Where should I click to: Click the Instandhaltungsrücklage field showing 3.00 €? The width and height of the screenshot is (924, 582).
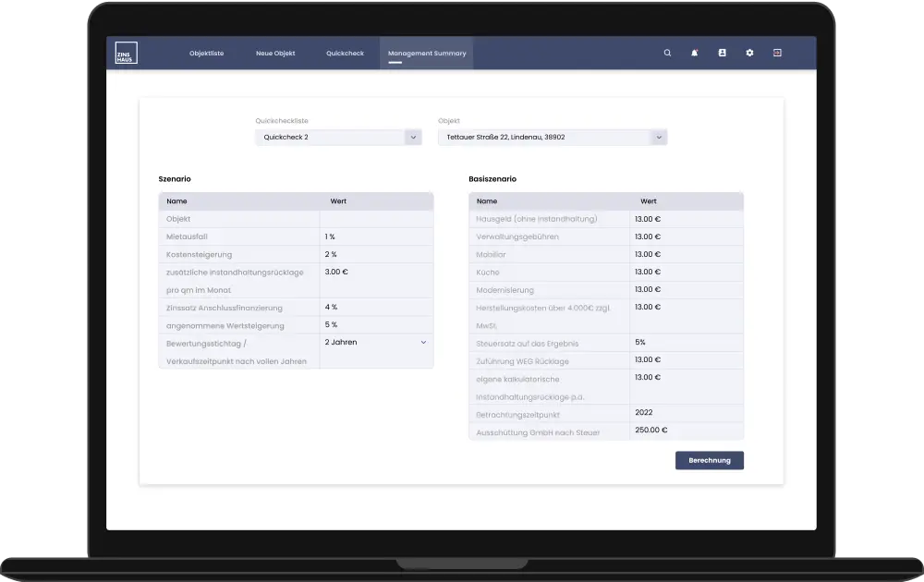(374, 272)
